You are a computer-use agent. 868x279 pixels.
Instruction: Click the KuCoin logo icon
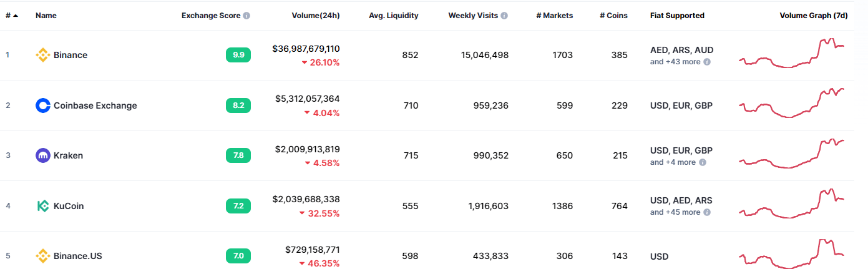(x=42, y=206)
